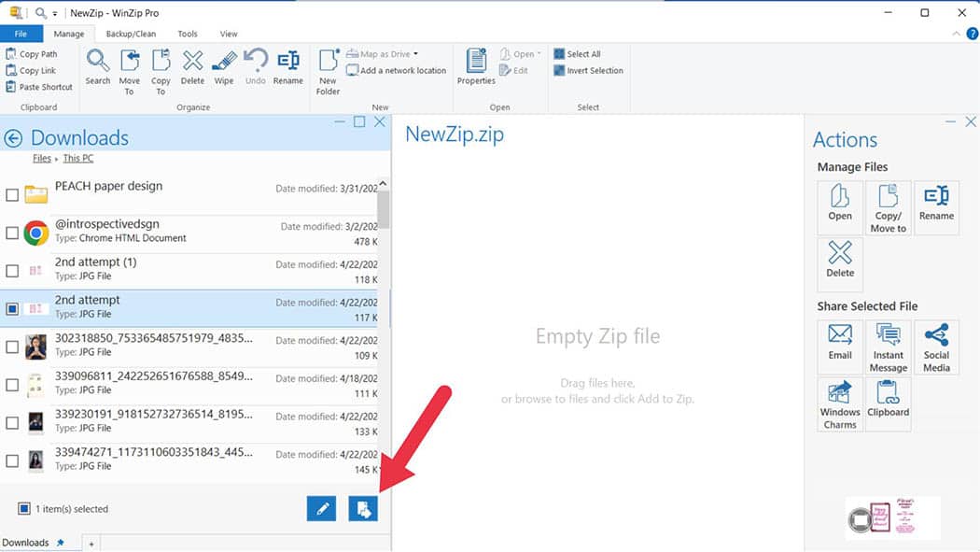Screen dimensions: 980x552
Task: Click the file list scrollbar thumb
Action: click(383, 209)
